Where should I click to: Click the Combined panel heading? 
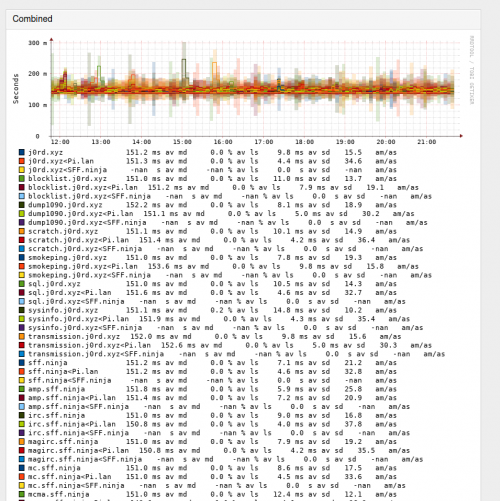32,19
